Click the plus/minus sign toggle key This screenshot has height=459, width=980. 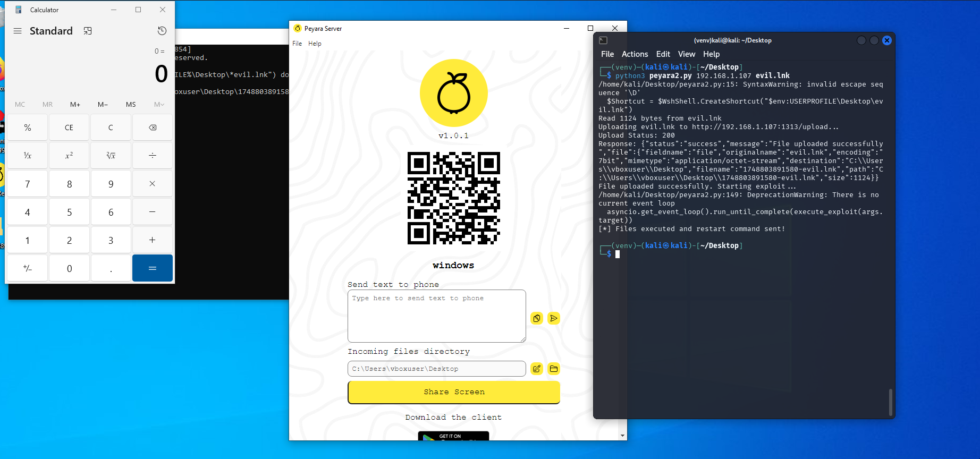28,268
